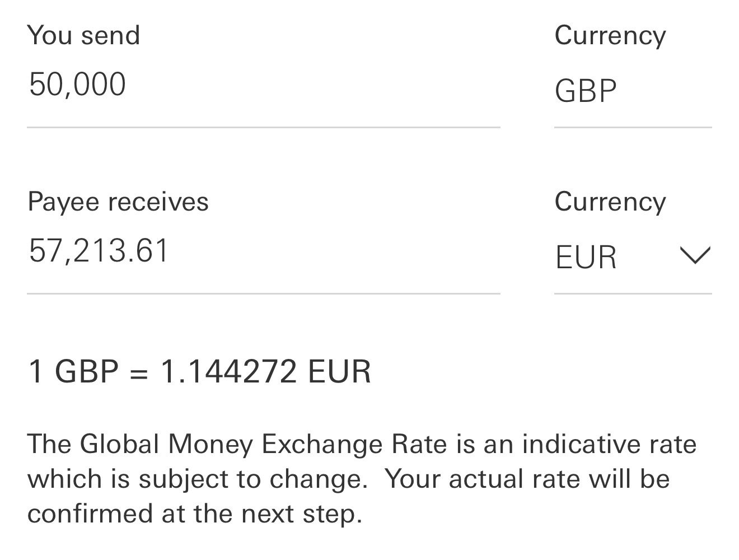This screenshot has height=560, width=739.
Task: Open the EUR currency dropdown
Action: pos(633,258)
